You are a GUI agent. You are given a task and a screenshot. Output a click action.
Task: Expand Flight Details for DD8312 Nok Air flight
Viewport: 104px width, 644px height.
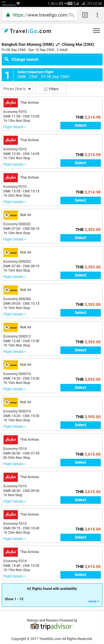[15, 352]
